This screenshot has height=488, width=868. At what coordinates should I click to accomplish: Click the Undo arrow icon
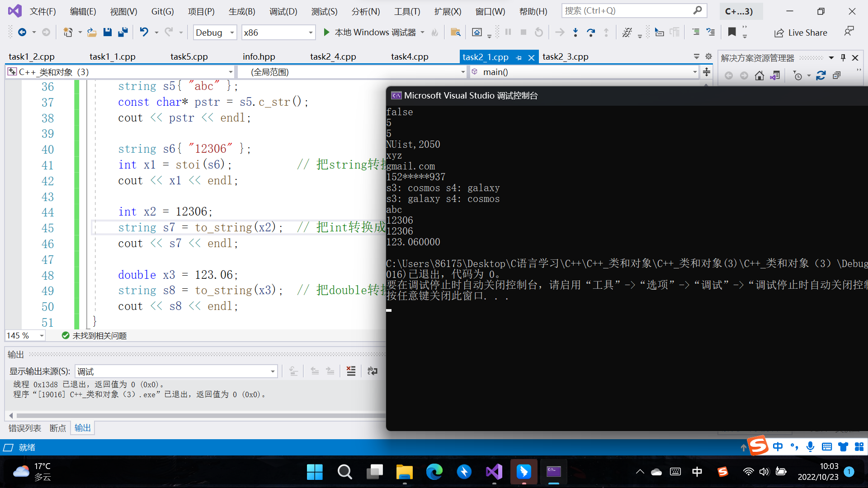pos(144,32)
